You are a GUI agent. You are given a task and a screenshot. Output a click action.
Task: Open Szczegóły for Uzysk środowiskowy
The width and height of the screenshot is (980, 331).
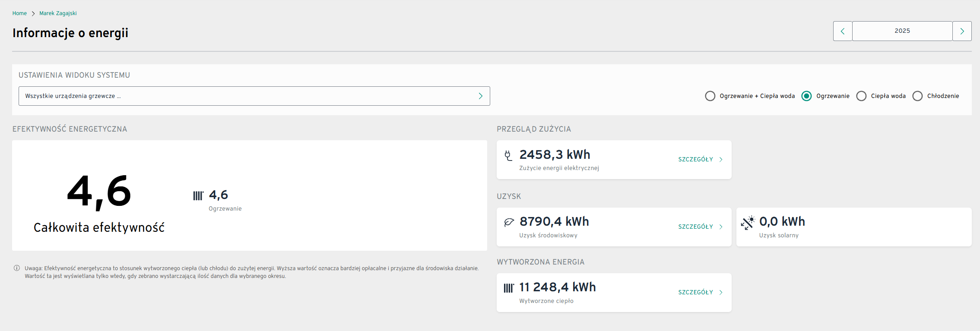coord(700,227)
